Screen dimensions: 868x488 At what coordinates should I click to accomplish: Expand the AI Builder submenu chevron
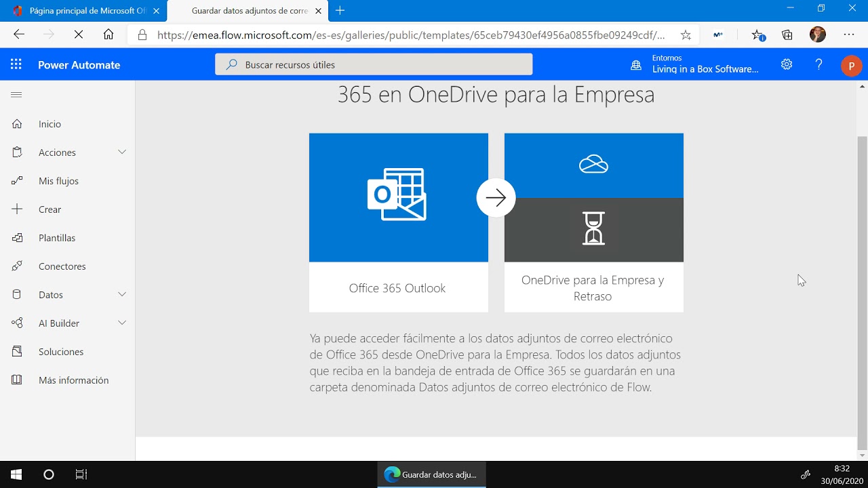(x=122, y=323)
